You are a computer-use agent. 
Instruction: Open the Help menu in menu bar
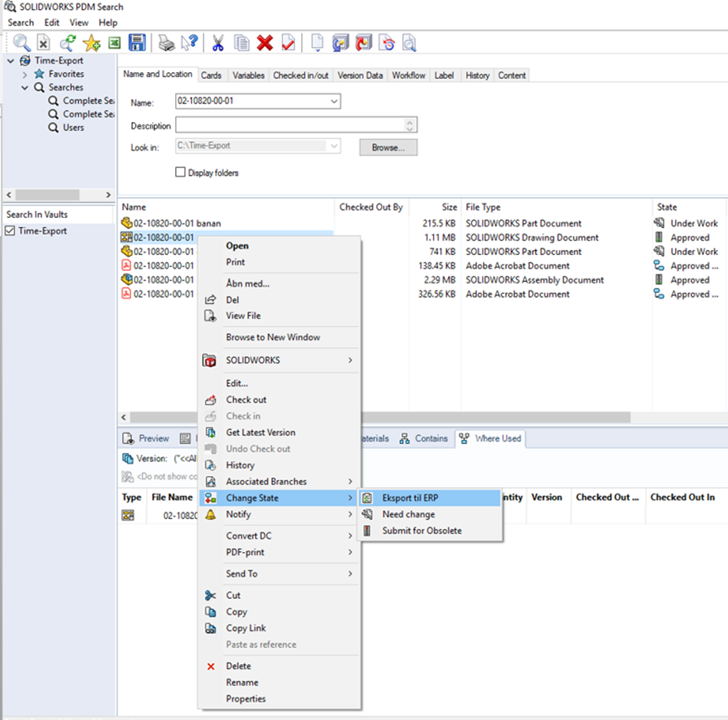pos(108,22)
